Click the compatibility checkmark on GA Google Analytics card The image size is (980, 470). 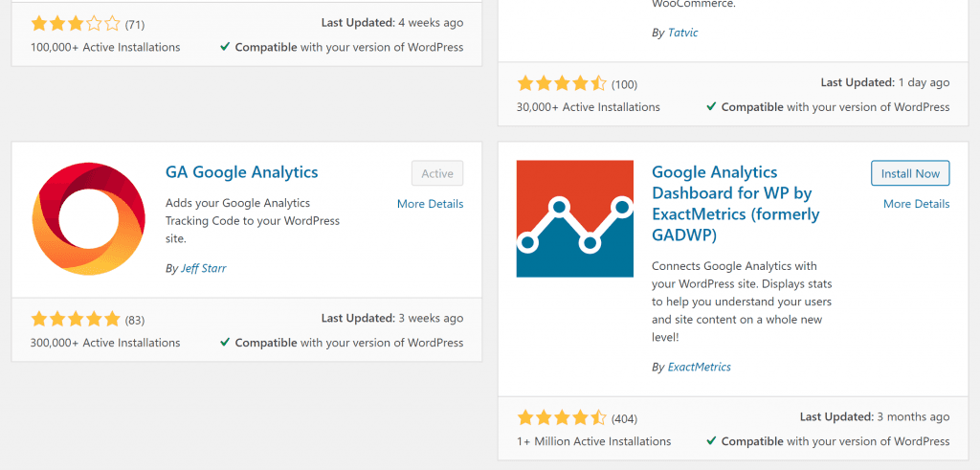tap(225, 342)
